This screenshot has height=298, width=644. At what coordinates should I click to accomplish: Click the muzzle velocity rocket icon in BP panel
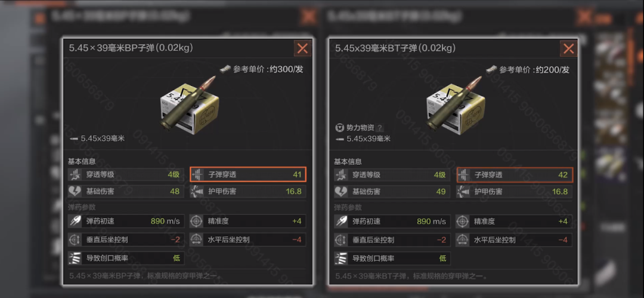[75, 221]
